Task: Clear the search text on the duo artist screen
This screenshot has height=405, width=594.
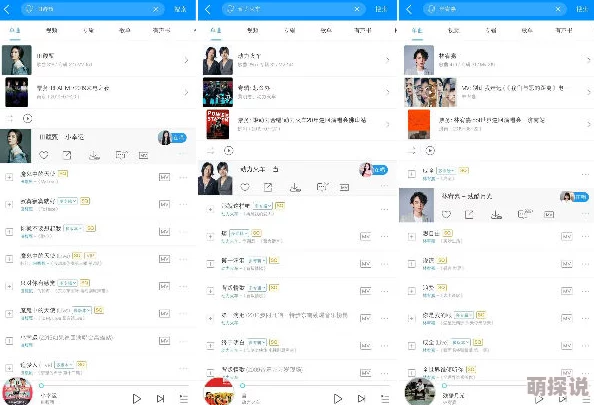Action: click(x=357, y=9)
